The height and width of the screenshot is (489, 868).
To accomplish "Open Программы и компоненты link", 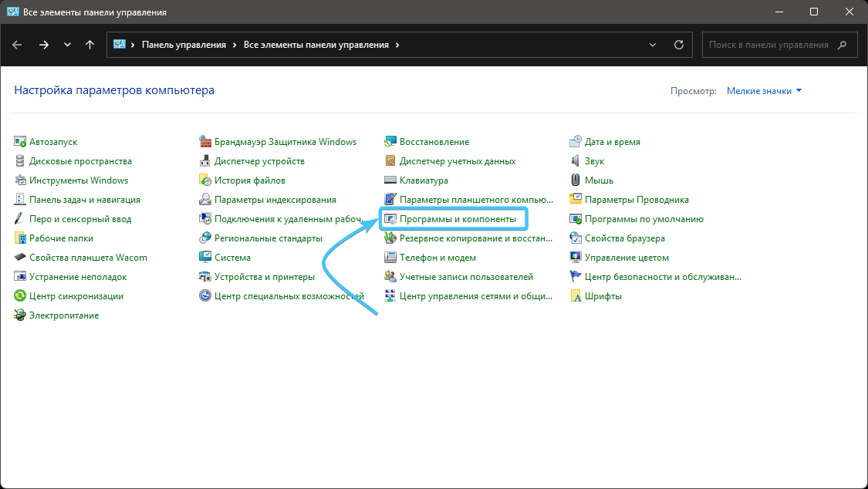I will point(458,219).
